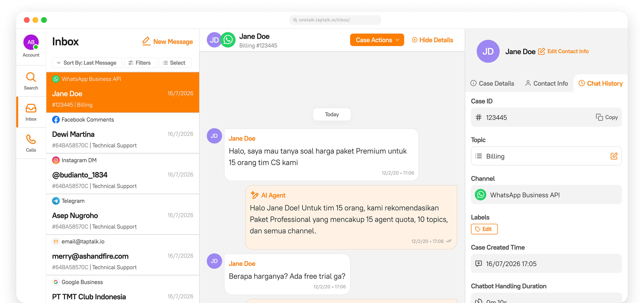Screen dimensions: 644x303
Task: Click the WhatsApp icon in Channel field
Action: [481, 195]
